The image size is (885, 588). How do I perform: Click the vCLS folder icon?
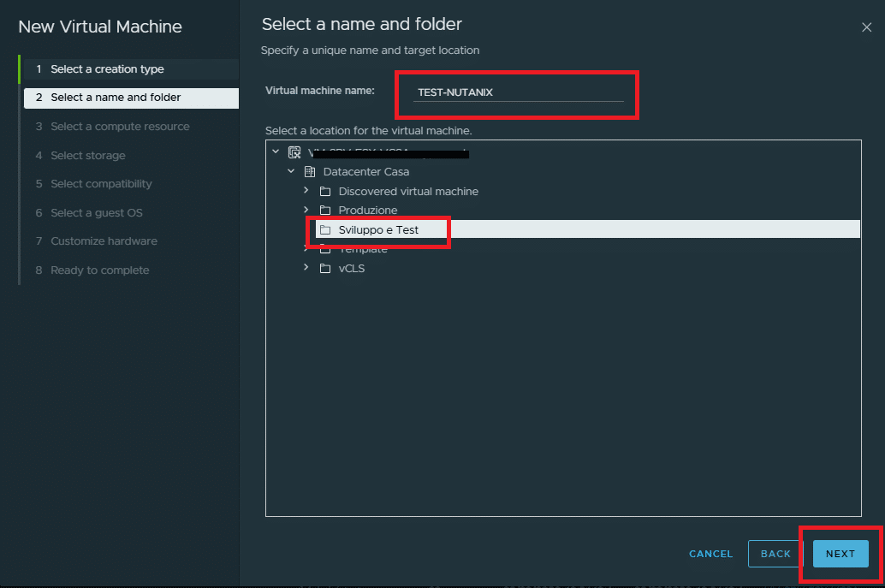coord(324,268)
